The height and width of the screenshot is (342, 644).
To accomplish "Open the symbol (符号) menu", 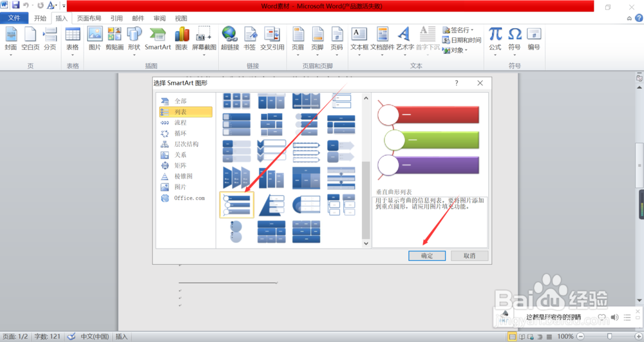I will (x=515, y=40).
